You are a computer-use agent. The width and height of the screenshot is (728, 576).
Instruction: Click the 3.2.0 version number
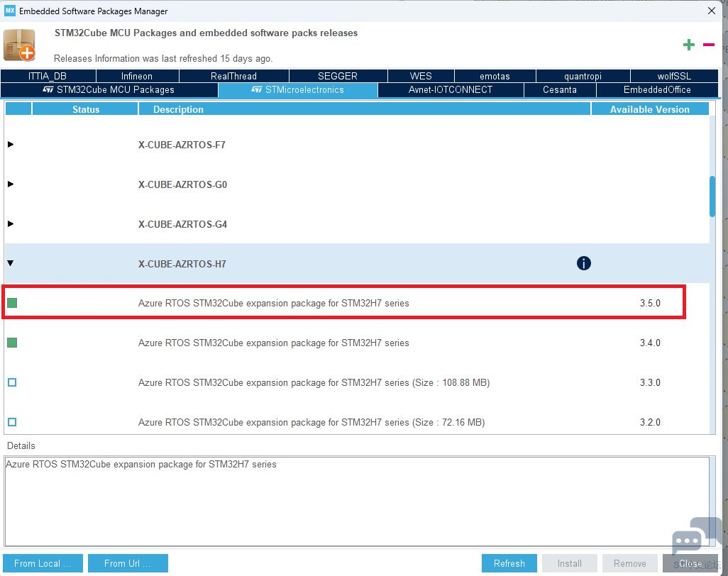point(650,422)
